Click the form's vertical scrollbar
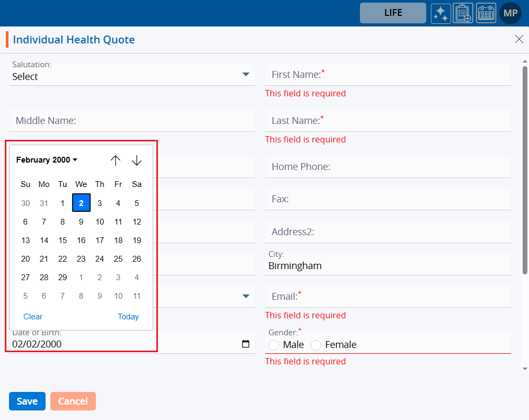The height and width of the screenshot is (420, 529). pyautogui.click(x=525, y=169)
